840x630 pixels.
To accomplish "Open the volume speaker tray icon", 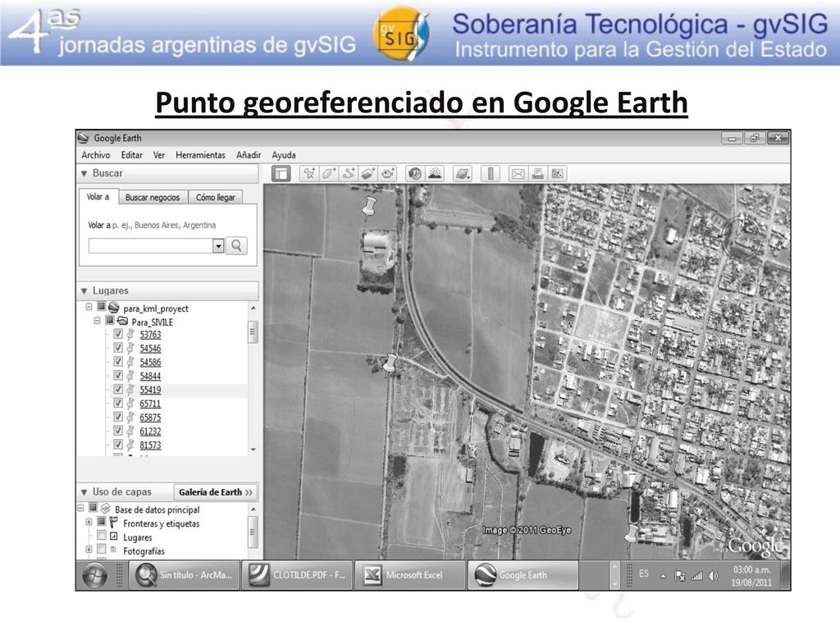I will pyautogui.click(x=713, y=576).
